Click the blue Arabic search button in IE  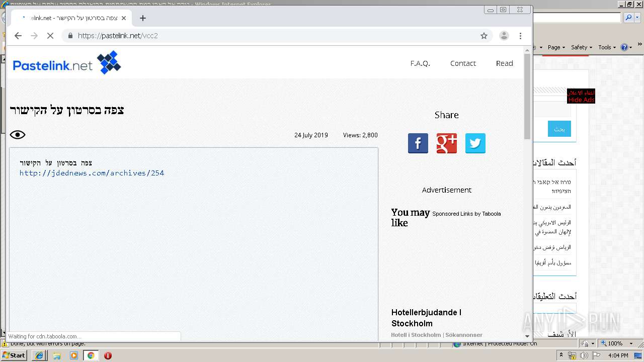(559, 129)
